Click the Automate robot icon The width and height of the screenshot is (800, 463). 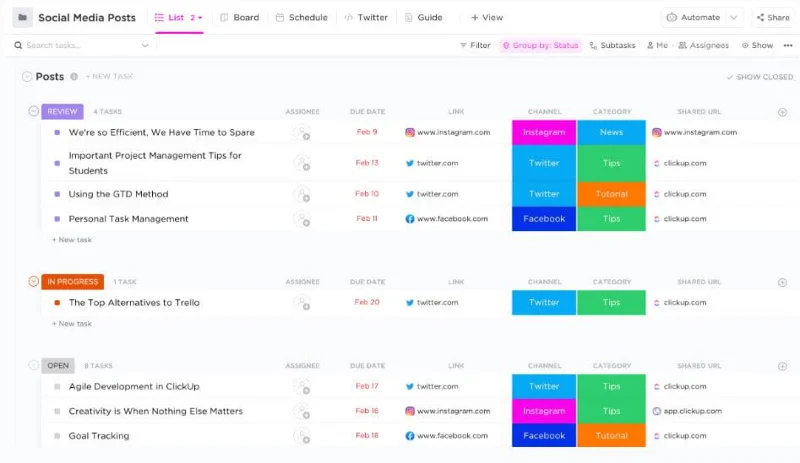click(673, 17)
